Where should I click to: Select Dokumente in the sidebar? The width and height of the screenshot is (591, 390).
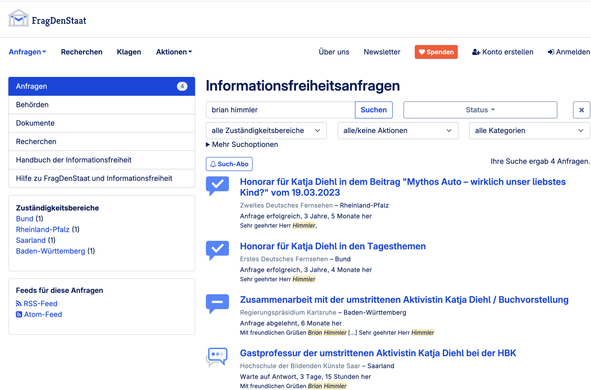point(101,123)
